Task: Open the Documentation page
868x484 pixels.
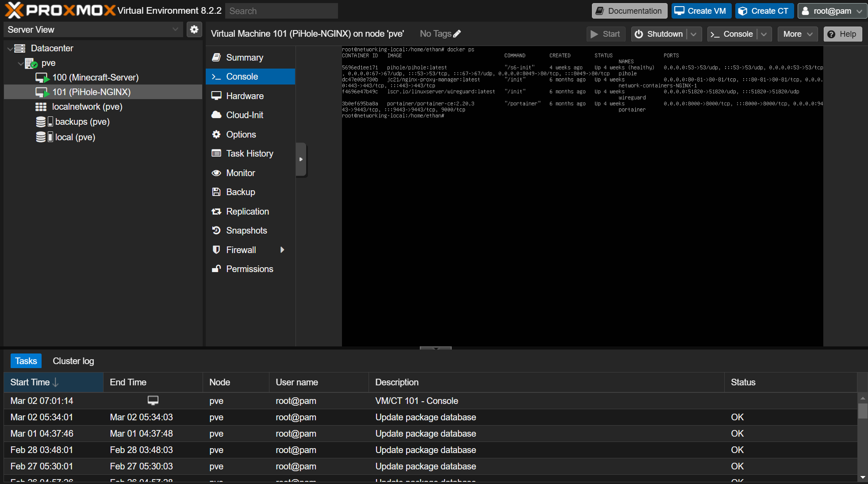Action: click(x=629, y=11)
